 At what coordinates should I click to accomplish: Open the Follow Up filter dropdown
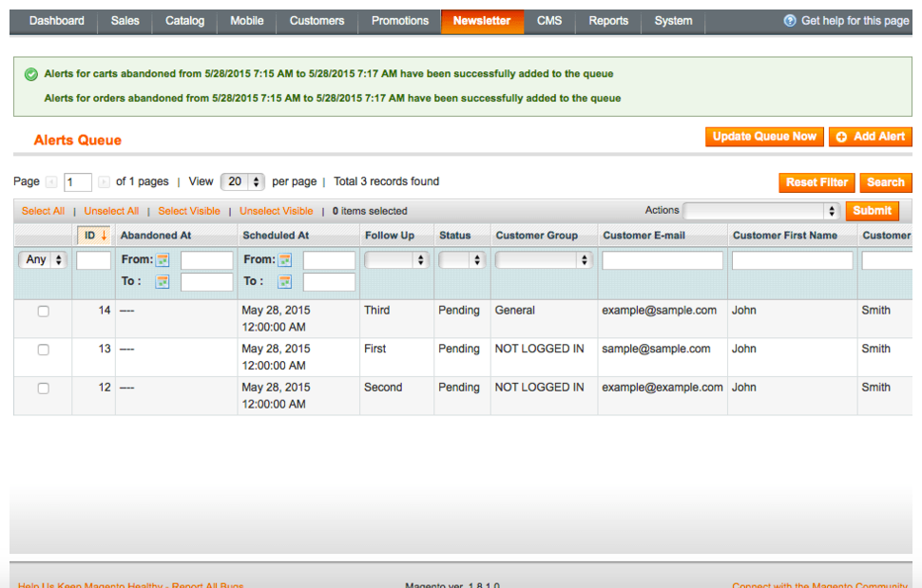[396, 259]
